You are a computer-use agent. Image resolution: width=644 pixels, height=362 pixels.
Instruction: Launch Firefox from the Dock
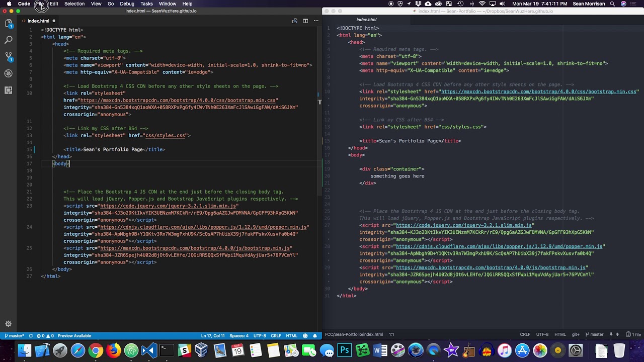click(x=113, y=350)
